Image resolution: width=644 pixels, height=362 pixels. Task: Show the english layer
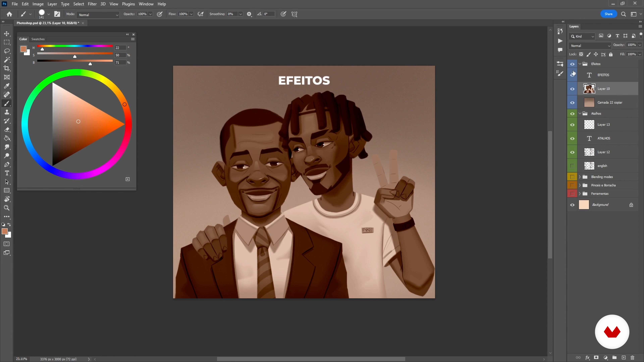pos(572,166)
